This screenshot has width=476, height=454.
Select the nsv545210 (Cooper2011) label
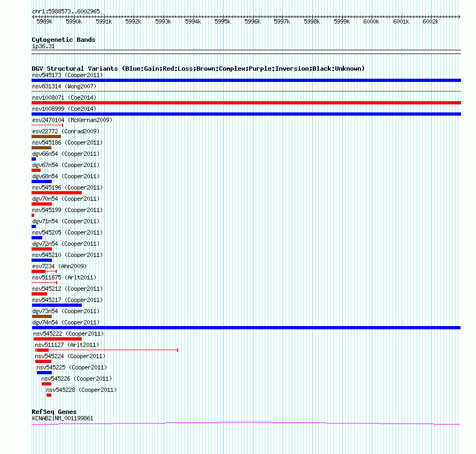(x=67, y=255)
